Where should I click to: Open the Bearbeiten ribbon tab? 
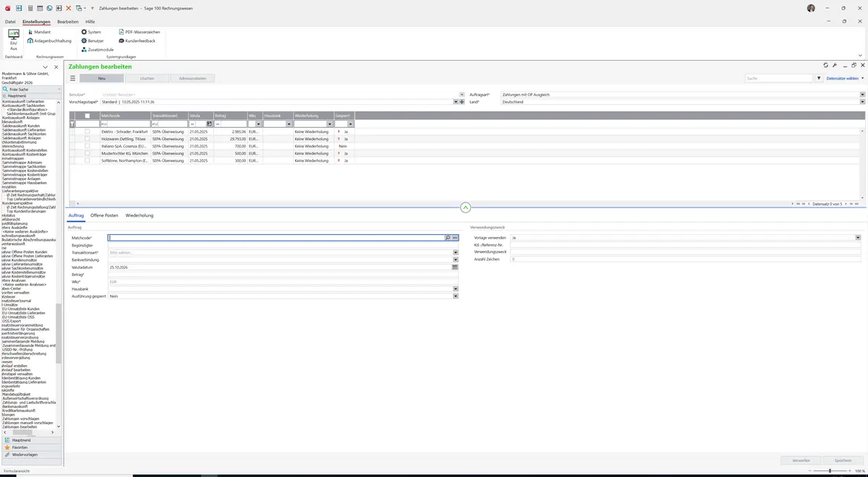68,22
